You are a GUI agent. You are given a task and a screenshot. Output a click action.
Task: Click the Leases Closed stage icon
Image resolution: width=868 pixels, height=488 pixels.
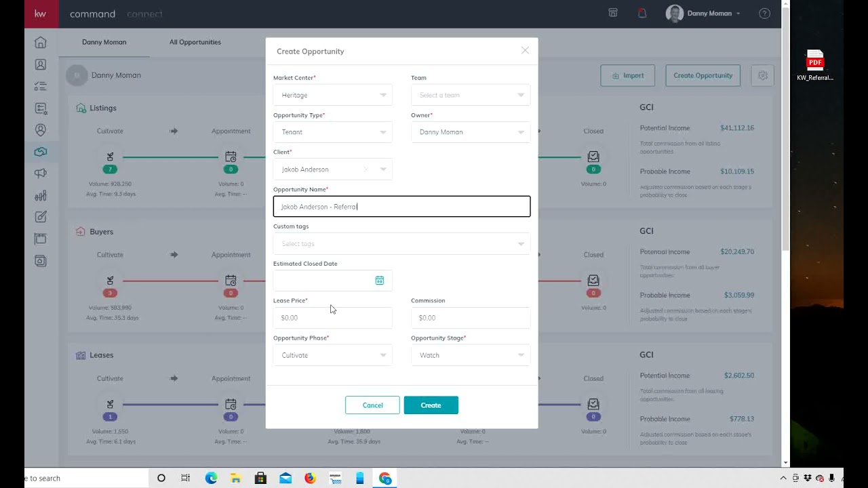[593, 404]
